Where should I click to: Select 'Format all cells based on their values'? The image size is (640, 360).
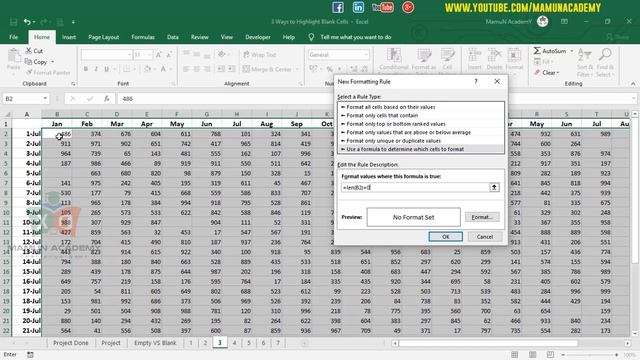(x=421, y=107)
